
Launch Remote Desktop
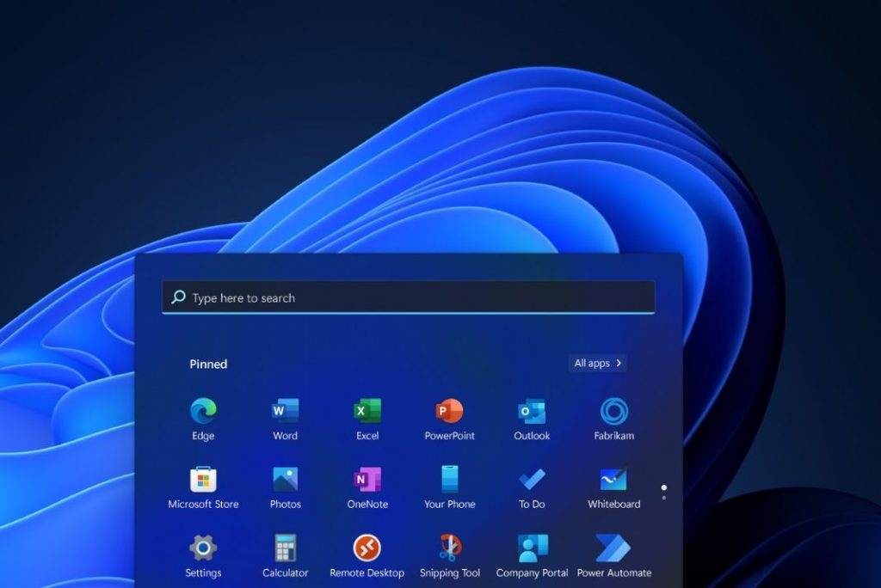(367, 548)
